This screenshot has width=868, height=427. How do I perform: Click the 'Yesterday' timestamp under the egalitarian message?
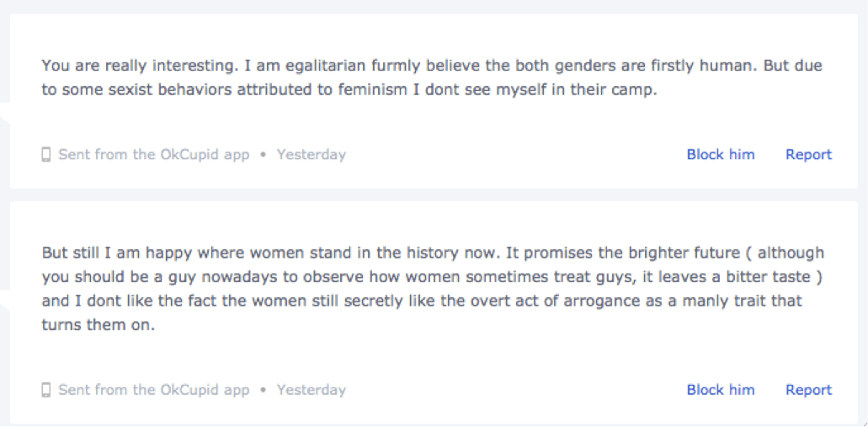(312, 155)
